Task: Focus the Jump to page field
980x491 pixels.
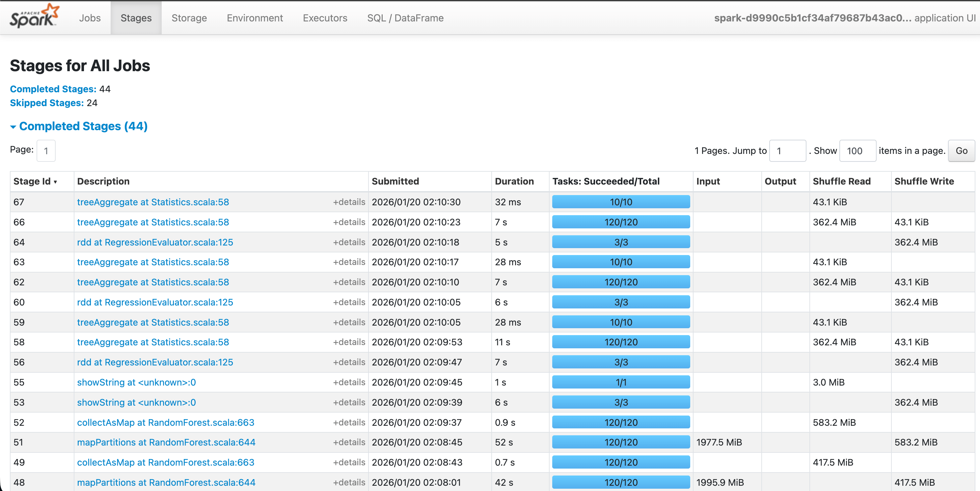Action: pos(787,151)
